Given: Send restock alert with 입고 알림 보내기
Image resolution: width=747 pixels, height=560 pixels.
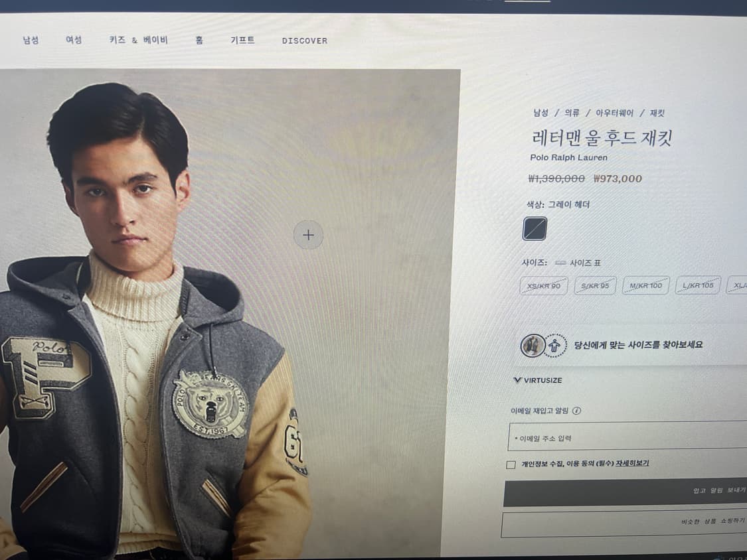Looking at the screenshot, I should (x=625, y=492).
